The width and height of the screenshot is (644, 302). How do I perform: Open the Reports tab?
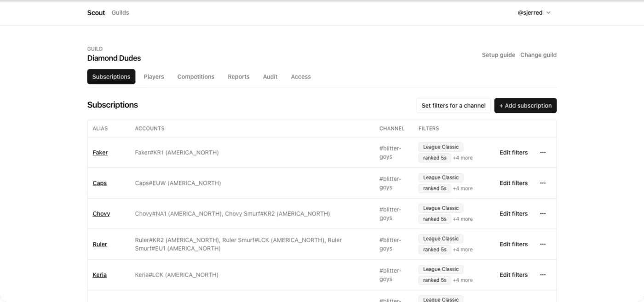click(239, 77)
